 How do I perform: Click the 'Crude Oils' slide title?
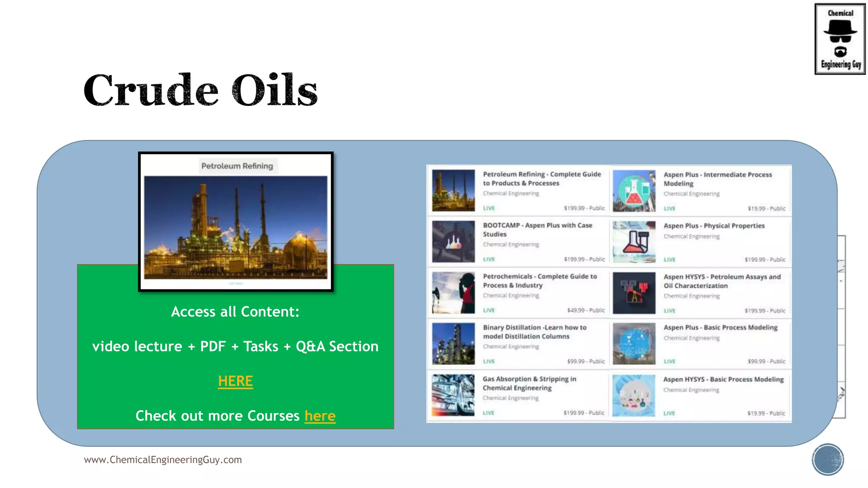pyautogui.click(x=200, y=90)
